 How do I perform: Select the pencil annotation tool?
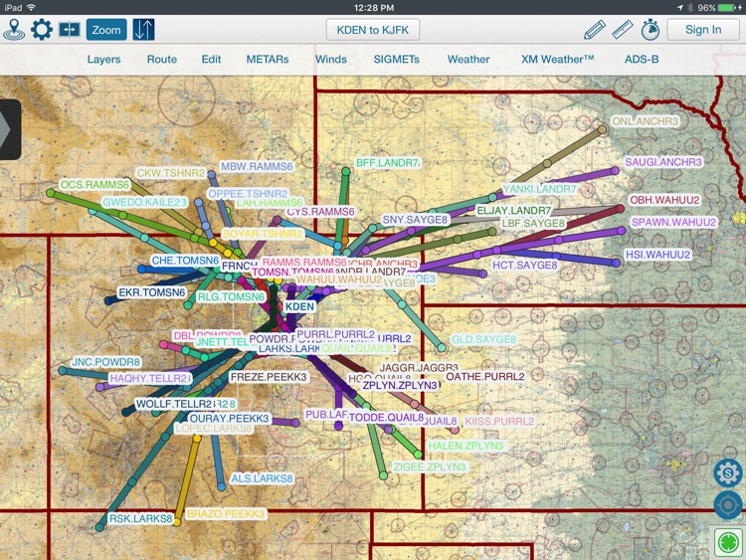point(594,30)
